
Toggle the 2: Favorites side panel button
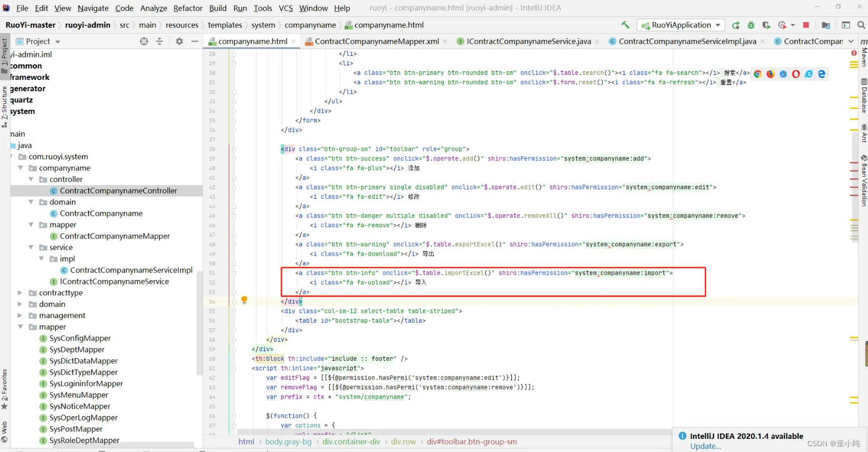tap(4, 389)
